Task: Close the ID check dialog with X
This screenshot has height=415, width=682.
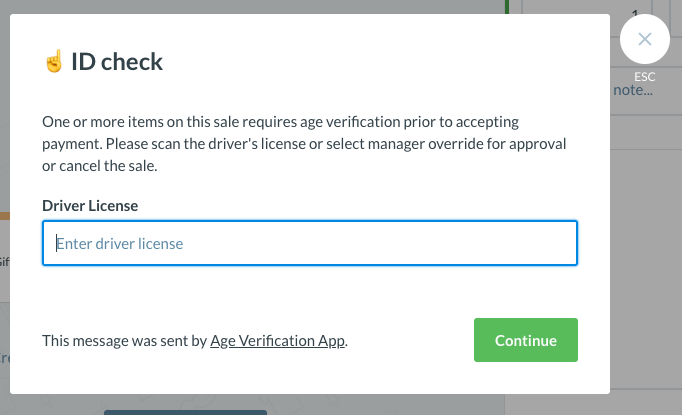Action: pyautogui.click(x=645, y=39)
